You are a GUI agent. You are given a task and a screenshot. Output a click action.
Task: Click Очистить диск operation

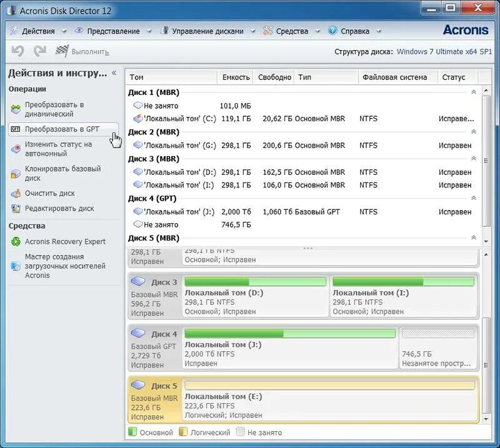pyautogui.click(x=50, y=193)
